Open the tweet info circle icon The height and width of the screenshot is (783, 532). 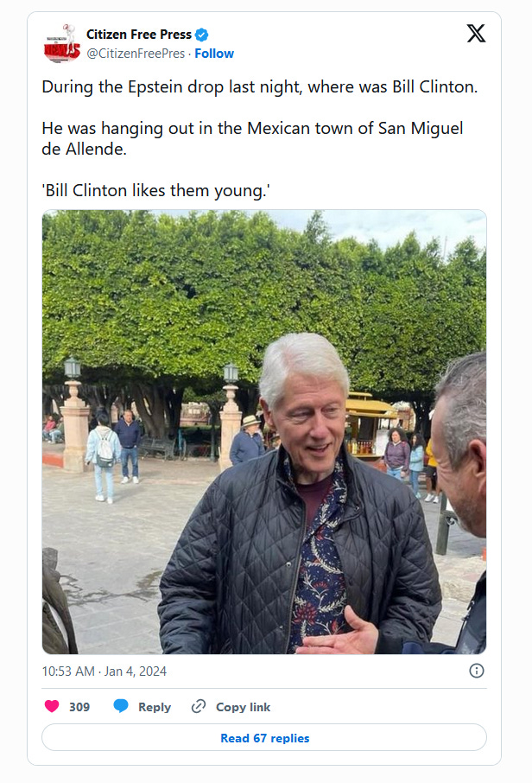(477, 671)
